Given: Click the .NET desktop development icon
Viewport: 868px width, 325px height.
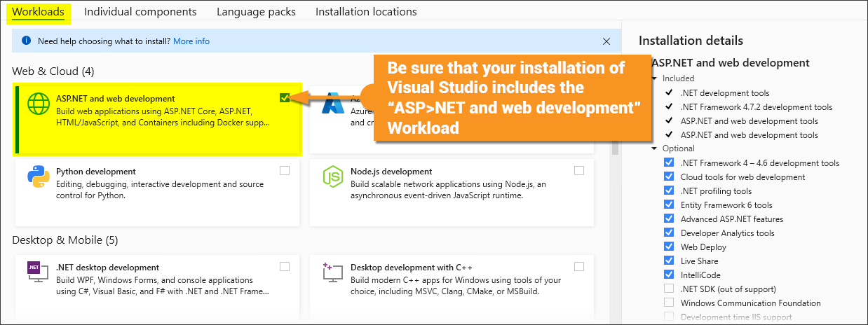Looking at the screenshot, I should coord(35,268).
